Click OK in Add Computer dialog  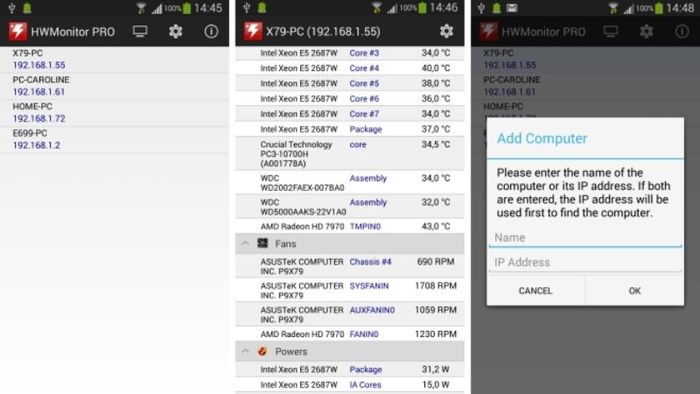pos(634,291)
